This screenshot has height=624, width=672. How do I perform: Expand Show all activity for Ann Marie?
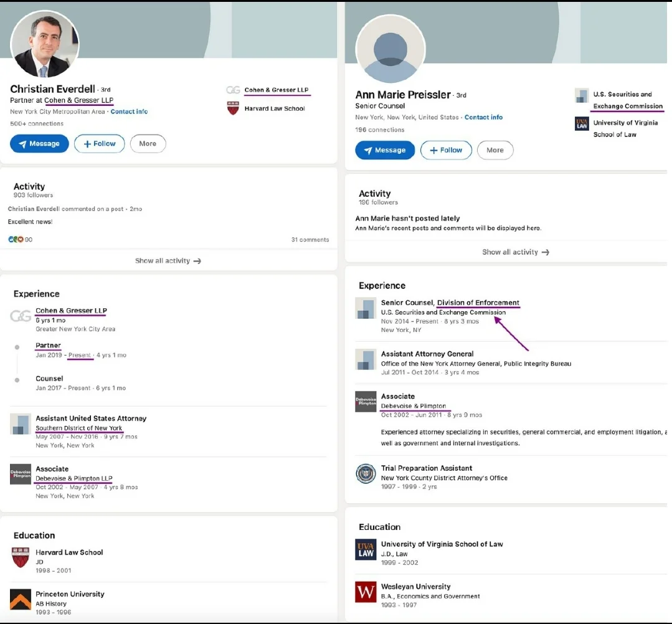[515, 252]
